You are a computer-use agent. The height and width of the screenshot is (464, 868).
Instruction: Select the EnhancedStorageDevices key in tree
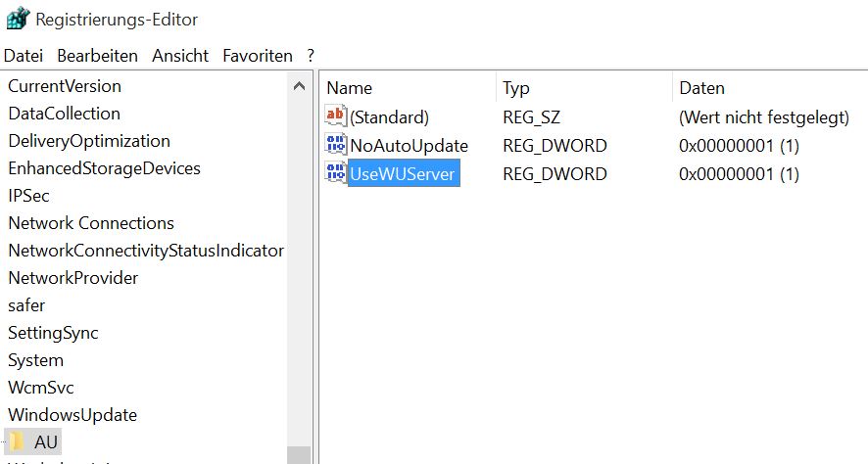click(x=104, y=168)
